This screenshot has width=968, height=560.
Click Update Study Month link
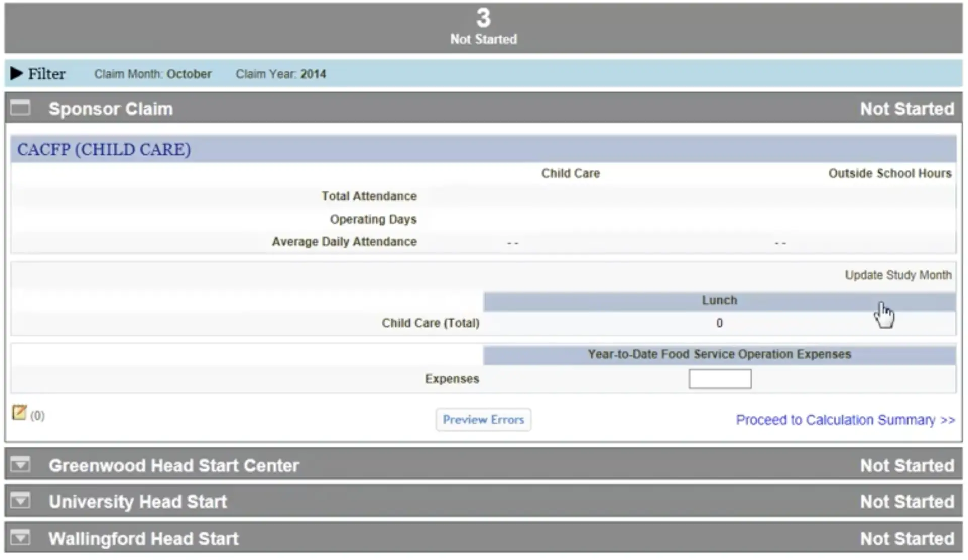click(898, 275)
